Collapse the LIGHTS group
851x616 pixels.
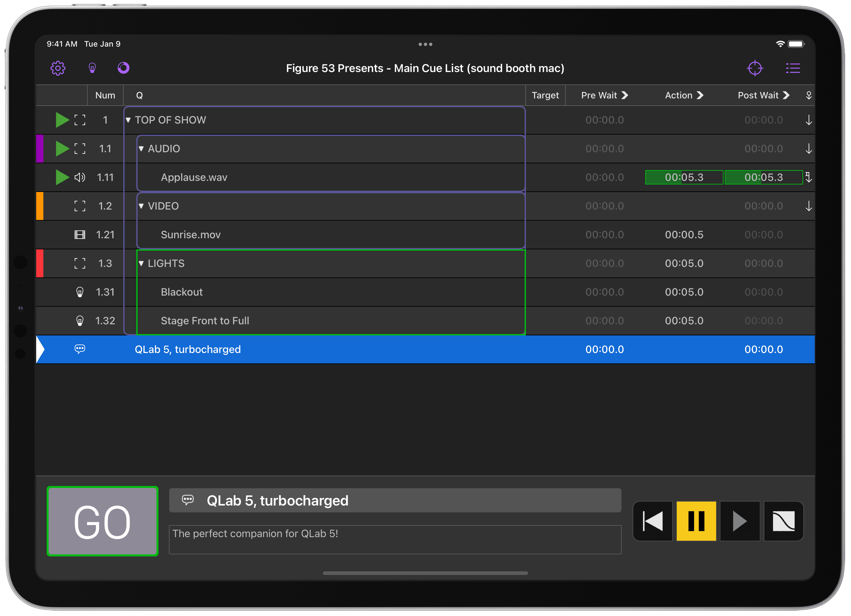141,263
